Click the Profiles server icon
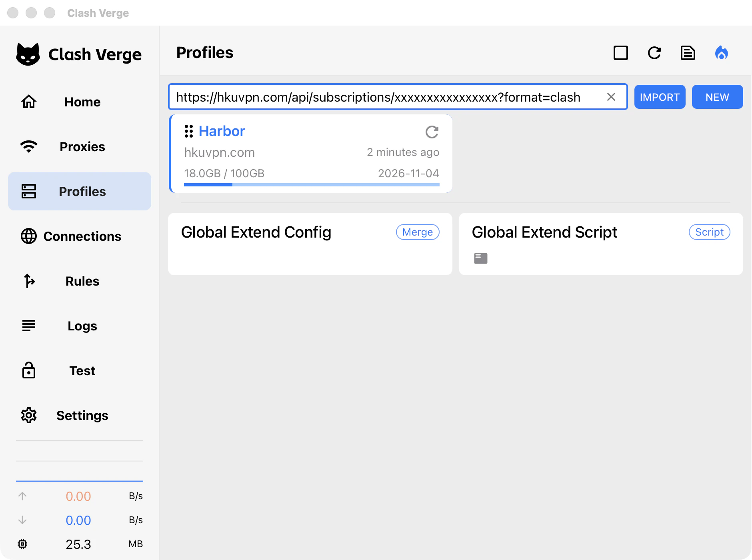 tap(29, 192)
